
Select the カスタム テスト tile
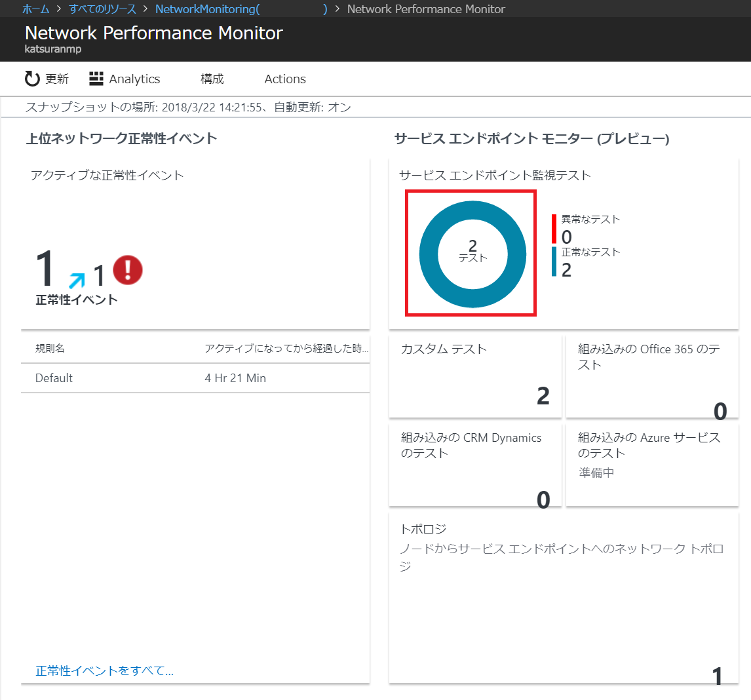(475, 377)
